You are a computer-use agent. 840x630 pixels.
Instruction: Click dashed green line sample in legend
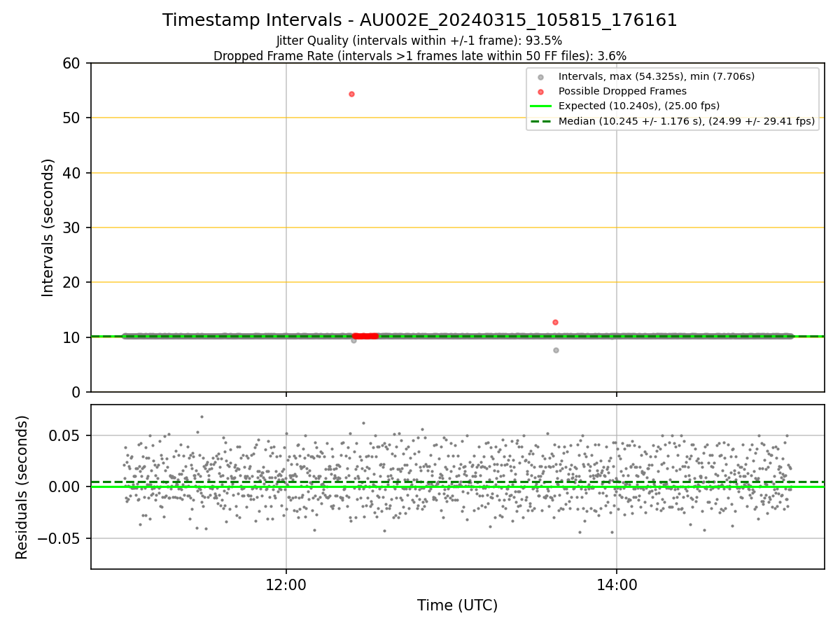pos(540,121)
